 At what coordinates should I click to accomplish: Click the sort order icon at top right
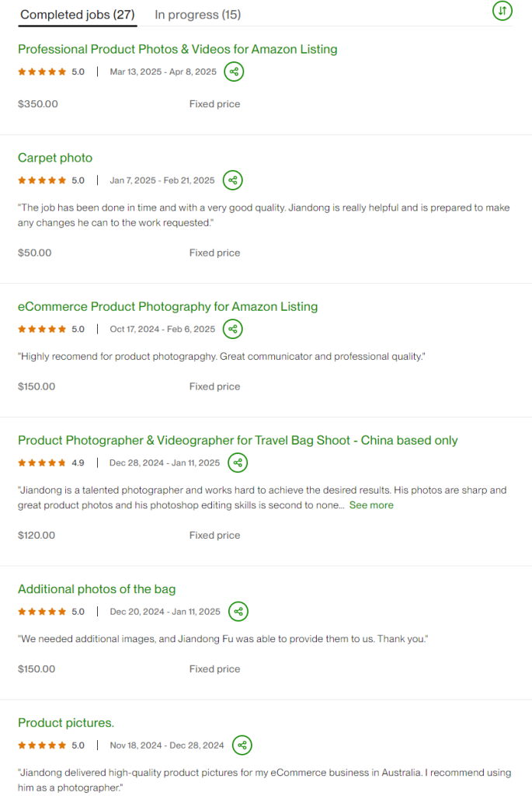pos(502,11)
